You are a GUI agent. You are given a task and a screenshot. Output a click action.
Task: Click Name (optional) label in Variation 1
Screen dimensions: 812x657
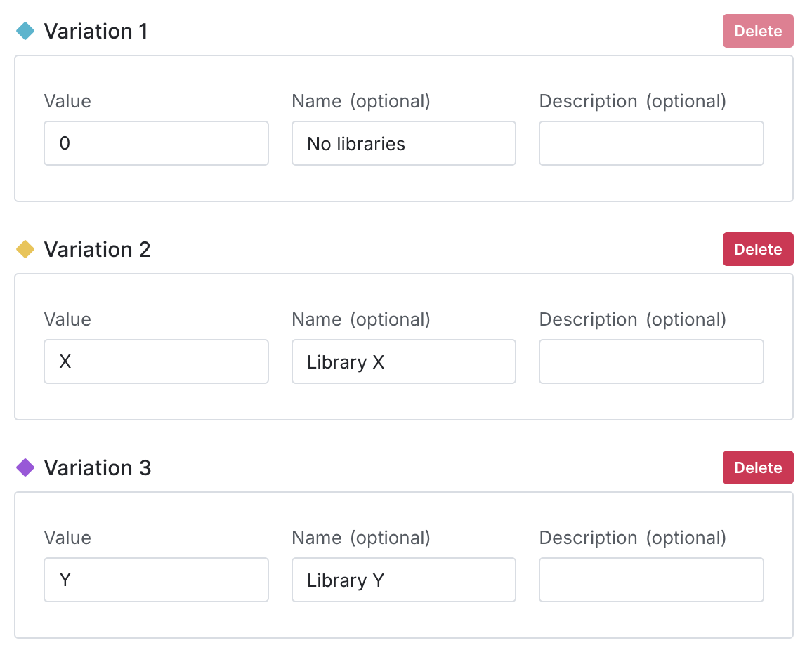click(x=360, y=101)
